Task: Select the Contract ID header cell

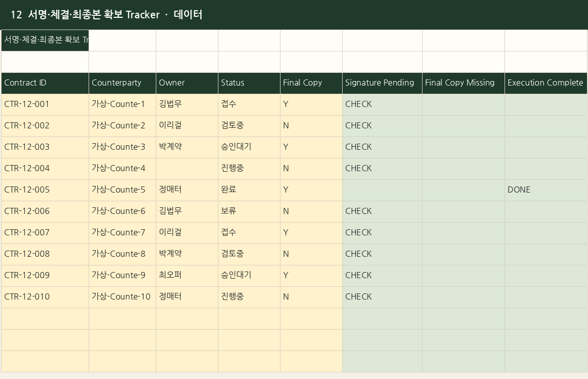Action: 45,83
